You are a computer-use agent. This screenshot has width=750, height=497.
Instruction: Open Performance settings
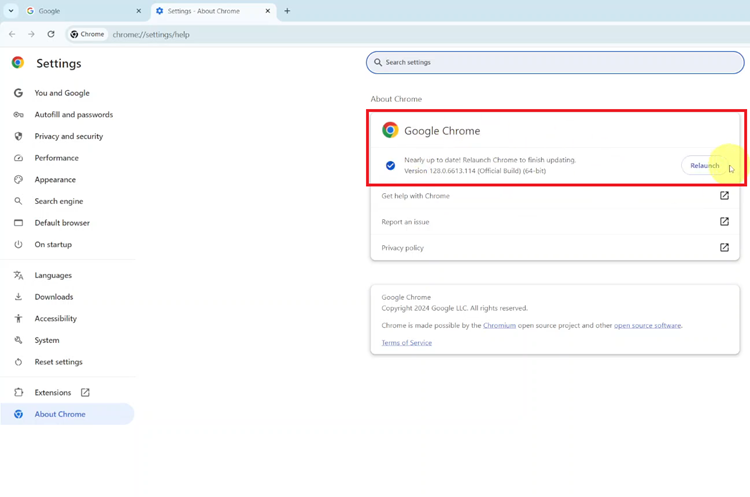click(x=56, y=158)
